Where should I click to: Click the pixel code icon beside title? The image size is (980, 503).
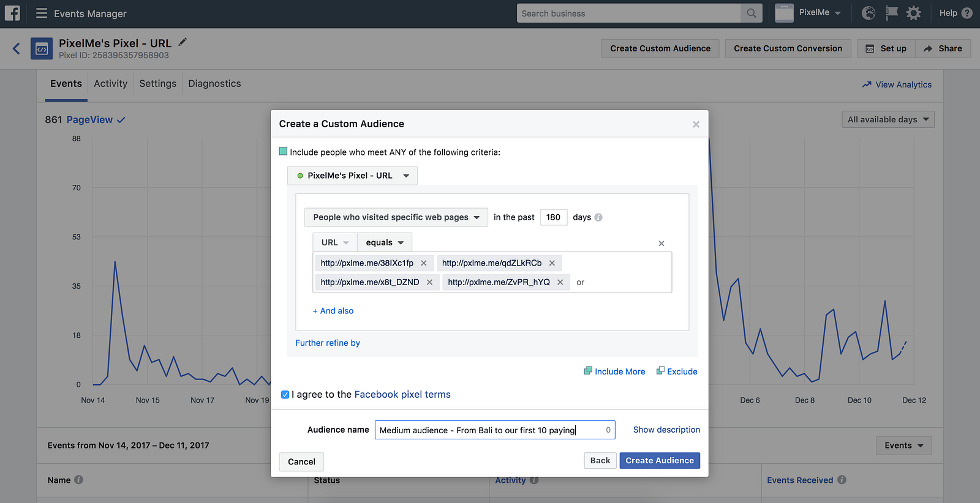tap(42, 49)
